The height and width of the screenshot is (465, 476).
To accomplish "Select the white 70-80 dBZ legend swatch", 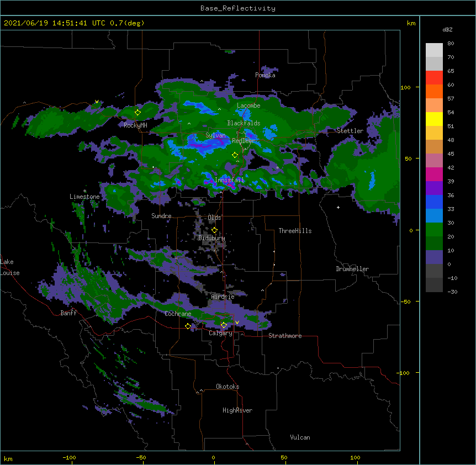I will pos(434,50).
